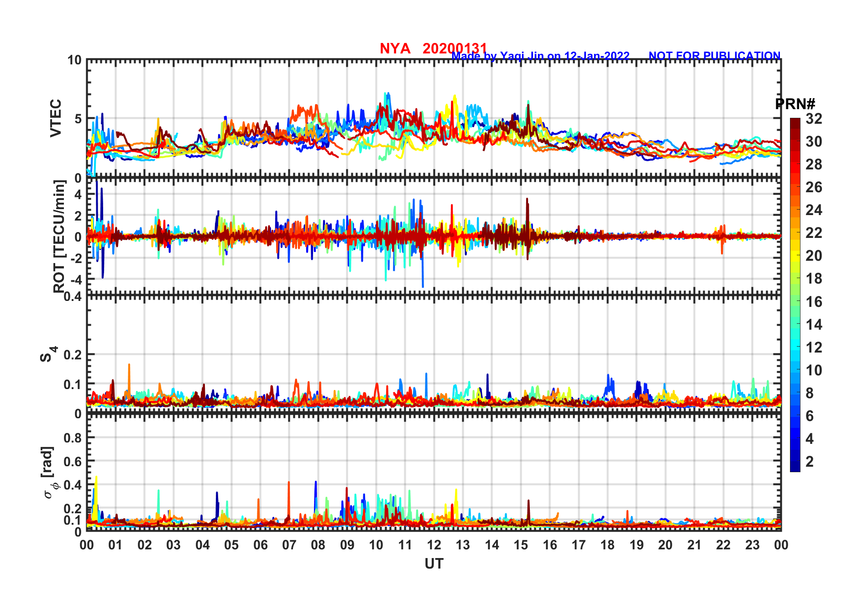Click the "PRN#" colorbar title
The width and height of the screenshot is (868, 590).
click(795, 104)
